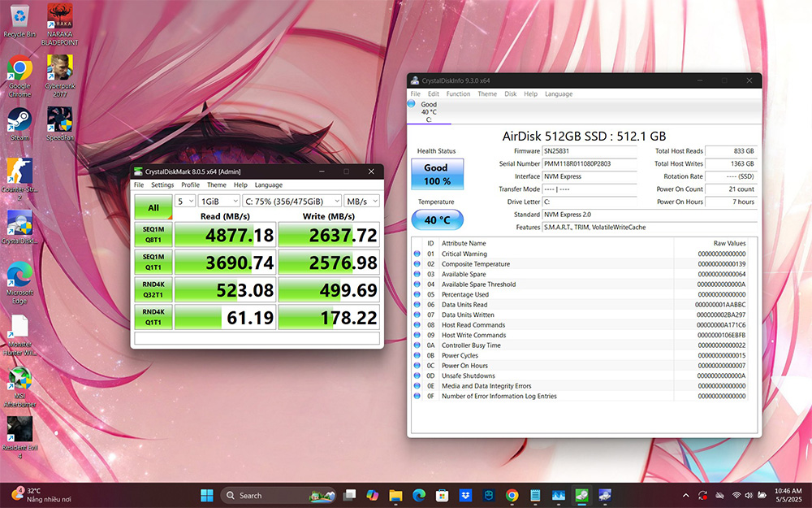Run the SEQ1M Q1T1 test

point(153,262)
